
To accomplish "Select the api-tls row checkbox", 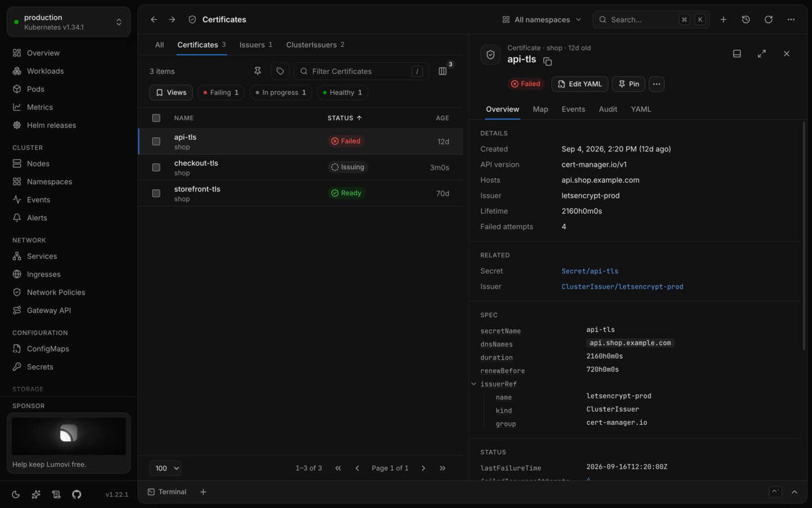I will click(156, 141).
